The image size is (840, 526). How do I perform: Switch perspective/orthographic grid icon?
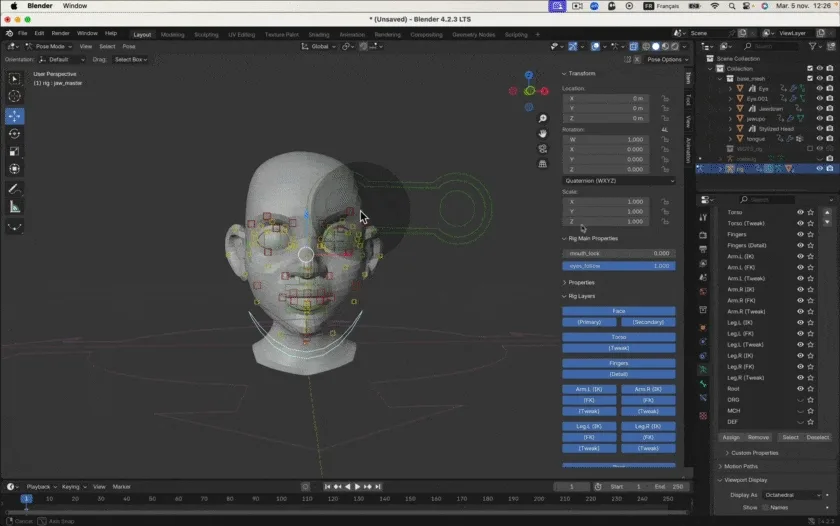[x=543, y=163]
